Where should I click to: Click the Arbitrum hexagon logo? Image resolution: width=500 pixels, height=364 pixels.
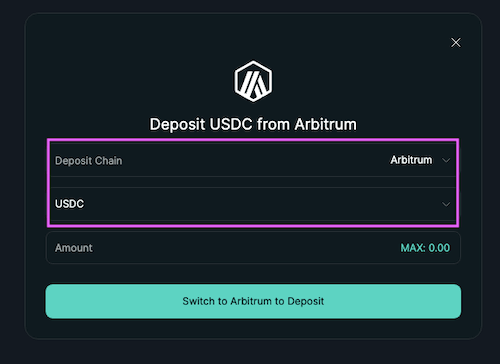(x=253, y=81)
